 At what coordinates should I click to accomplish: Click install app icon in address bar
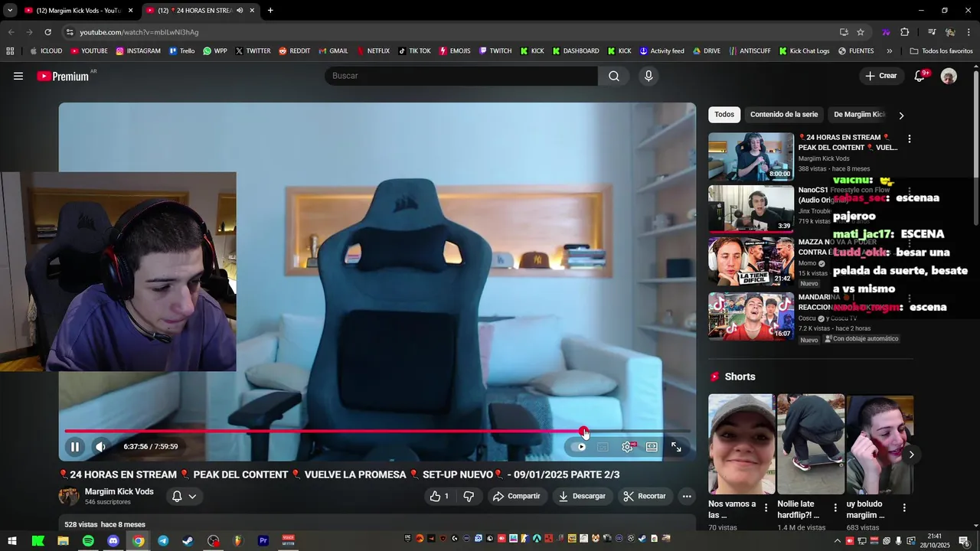click(844, 32)
